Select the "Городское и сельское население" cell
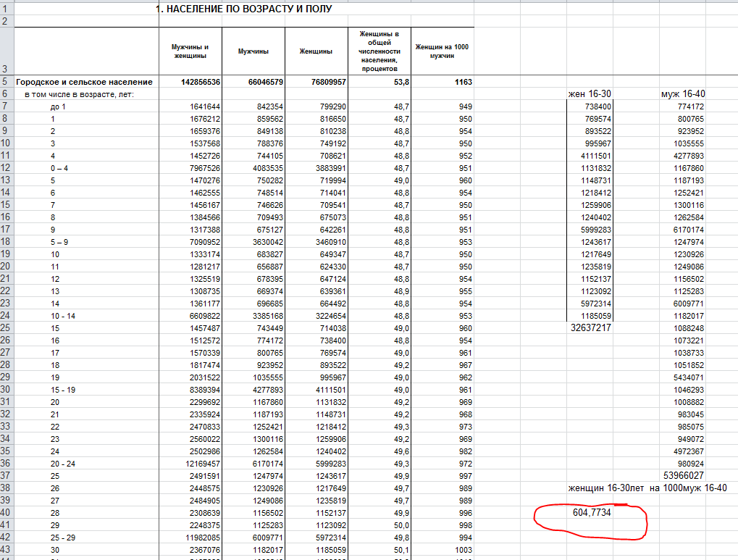This screenshot has width=738, height=560. point(85,83)
